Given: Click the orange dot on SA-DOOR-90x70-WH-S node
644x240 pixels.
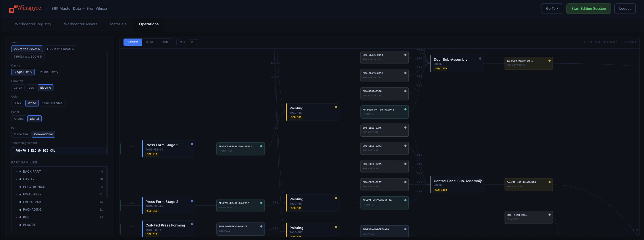Looking at the screenshot, I should tap(549, 60).
